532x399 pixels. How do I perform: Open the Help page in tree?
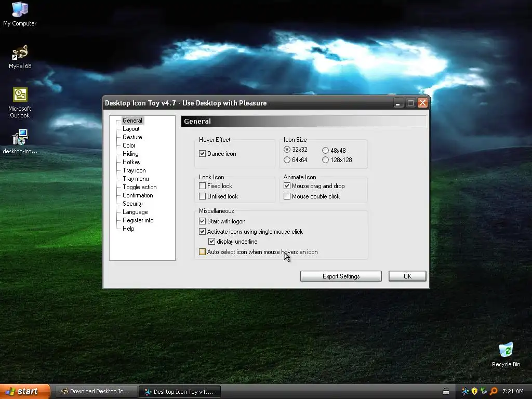click(128, 229)
